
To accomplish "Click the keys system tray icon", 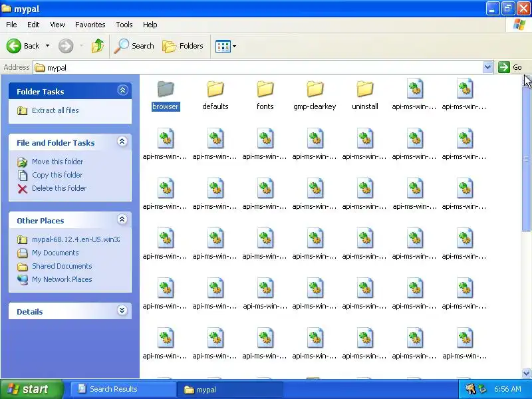I will [x=471, y=389].
